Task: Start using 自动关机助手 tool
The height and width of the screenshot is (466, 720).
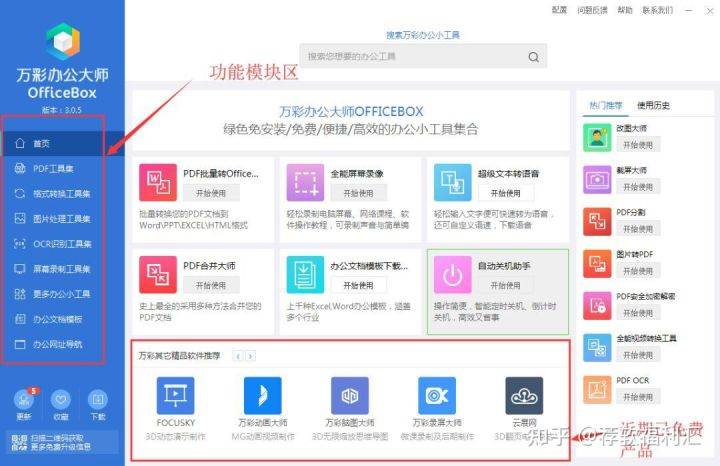Action: 506,285
